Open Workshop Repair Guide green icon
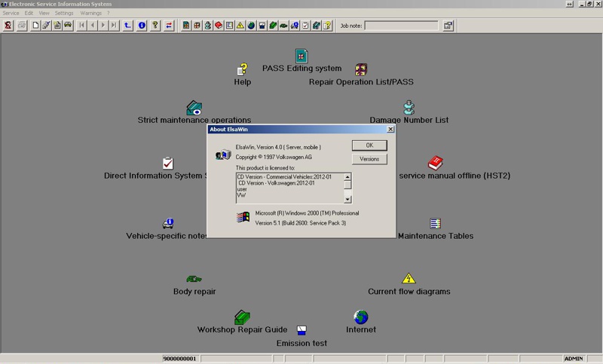 pos(242,317)
